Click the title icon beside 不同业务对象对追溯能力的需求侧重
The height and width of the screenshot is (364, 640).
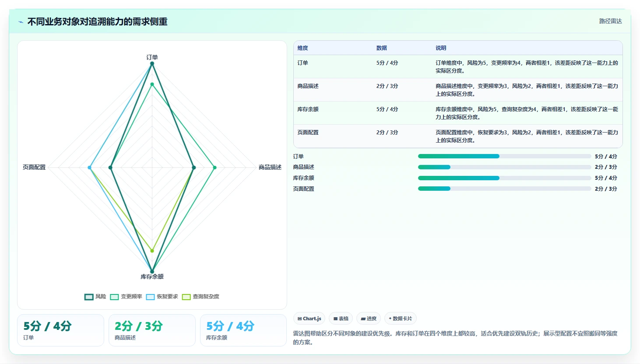21,22
